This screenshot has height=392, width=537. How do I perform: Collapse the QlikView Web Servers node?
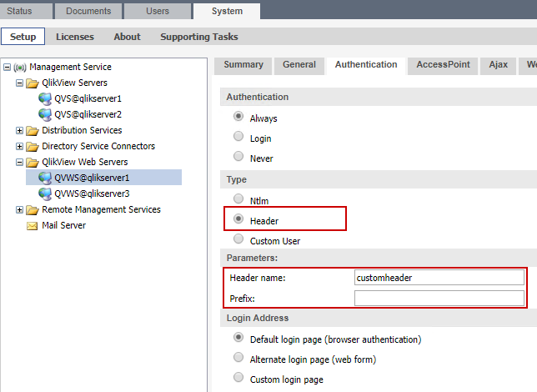pos(20,162)
